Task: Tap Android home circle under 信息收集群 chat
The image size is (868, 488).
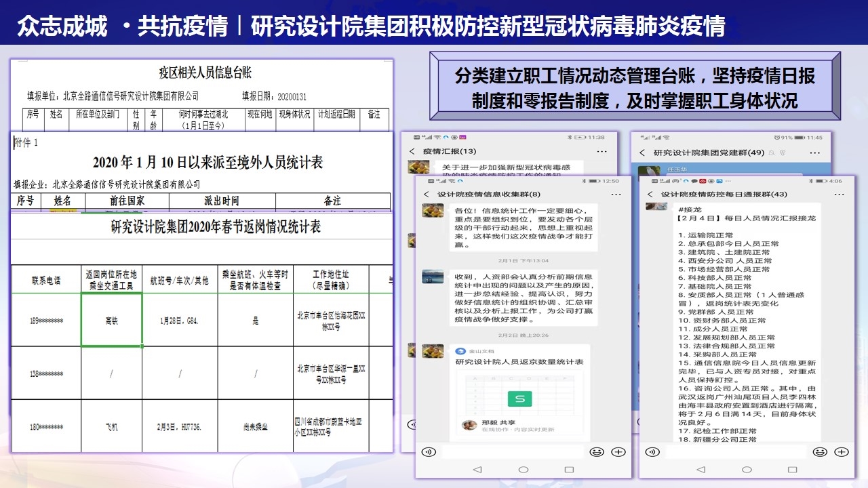Action: pyautogui.click(x=523, y=469)
